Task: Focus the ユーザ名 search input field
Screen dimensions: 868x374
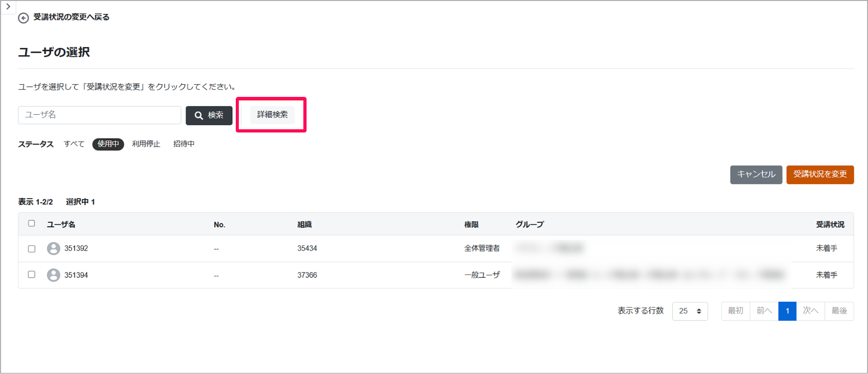Action: tap(99, 115)
